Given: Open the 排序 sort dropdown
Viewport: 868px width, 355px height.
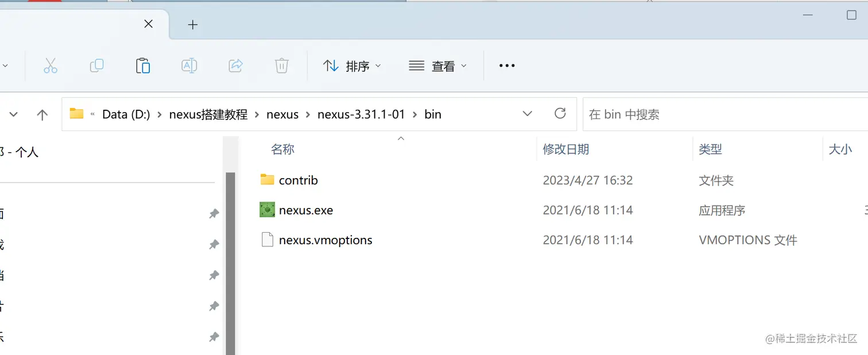Looking at the screenshot, I should [352, 66].
